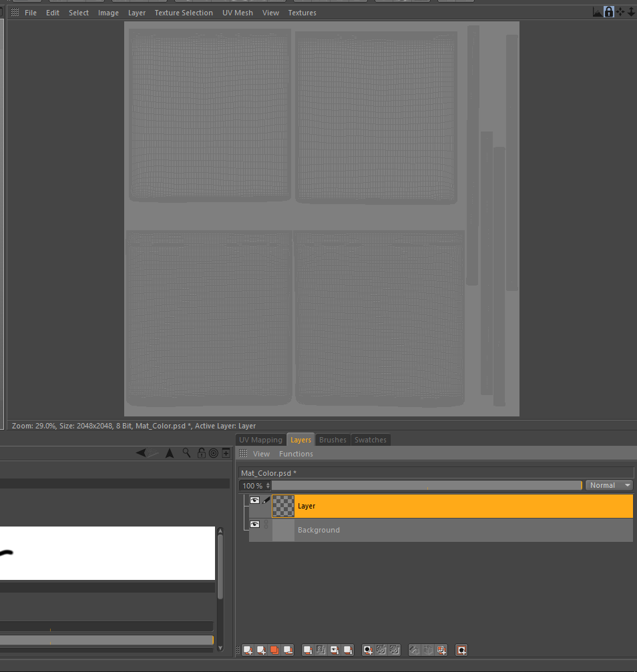Select the Layers tab

(x=300, y=440)
